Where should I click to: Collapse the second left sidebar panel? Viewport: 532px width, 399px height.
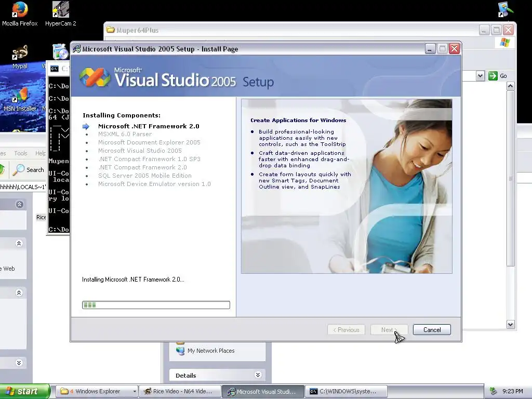[x=19, y=243]
